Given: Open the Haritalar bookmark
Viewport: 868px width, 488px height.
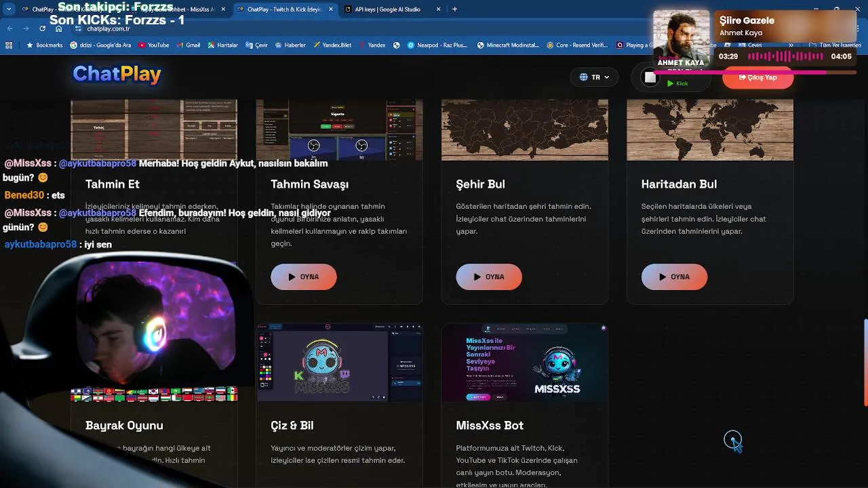Looking at the screenshot, I should (x=222, y=45).
